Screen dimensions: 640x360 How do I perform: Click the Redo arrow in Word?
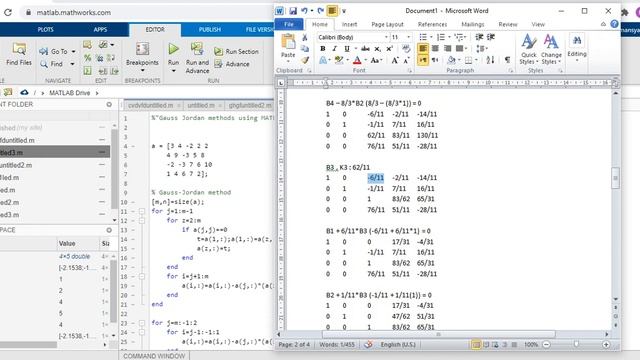click(x=320, y=11)
